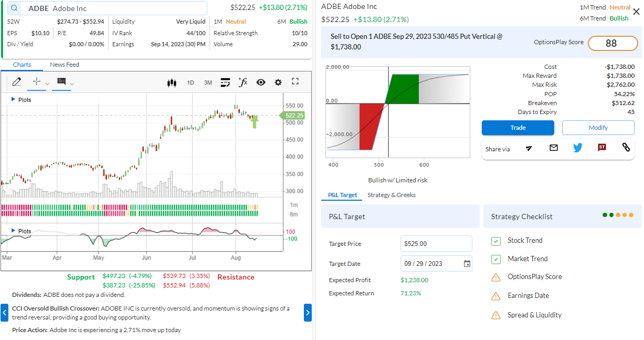Click the Max Reward $1,738.00 value
Viewport: 644px width, 340px height.
click(620, 76)
